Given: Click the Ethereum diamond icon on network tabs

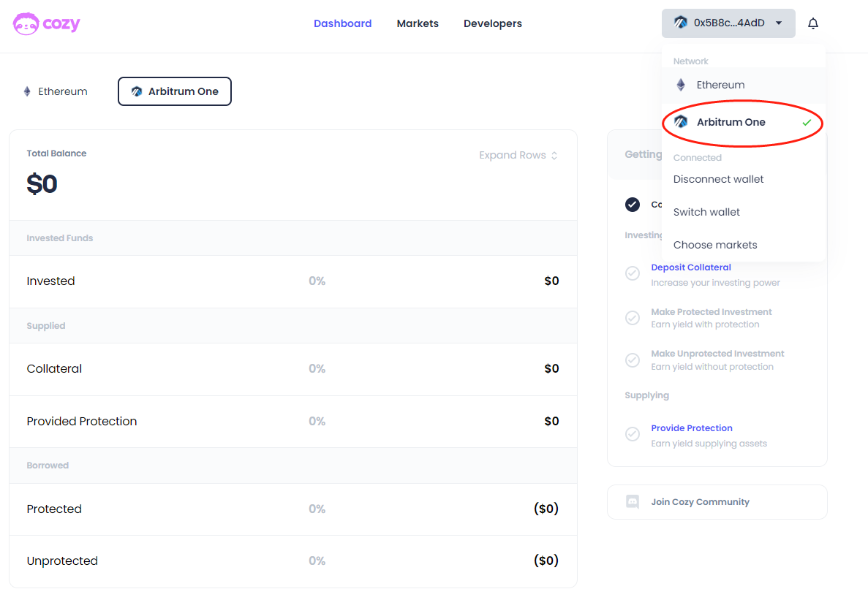Looking at the screenshot, I should [27, 91].
